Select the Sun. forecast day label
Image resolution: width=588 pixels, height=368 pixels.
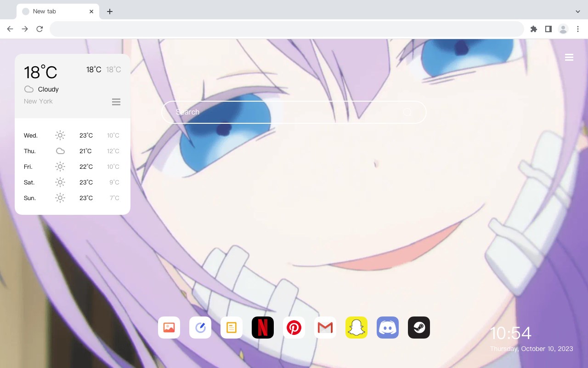[30, 198]
